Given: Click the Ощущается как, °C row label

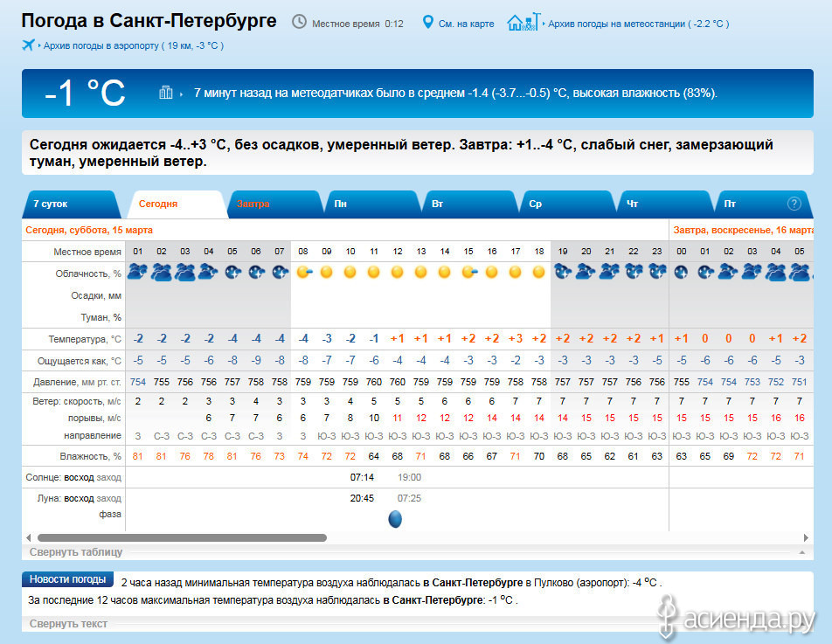Looking at the screenshot, I should (x=79, y=361).
